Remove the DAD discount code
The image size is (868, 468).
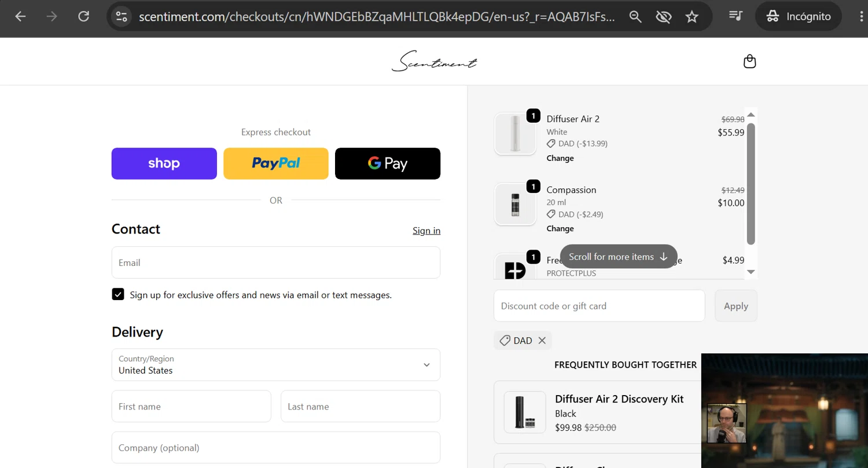click(542, 341)
